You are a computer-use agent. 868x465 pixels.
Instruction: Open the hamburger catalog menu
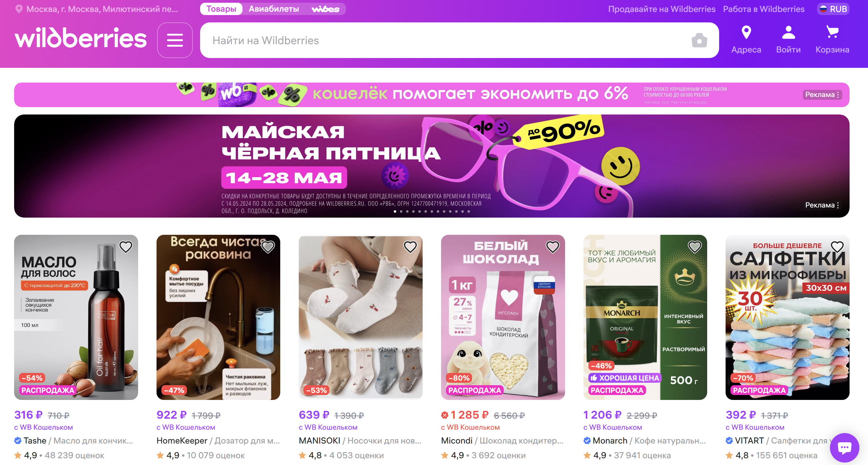175,40
